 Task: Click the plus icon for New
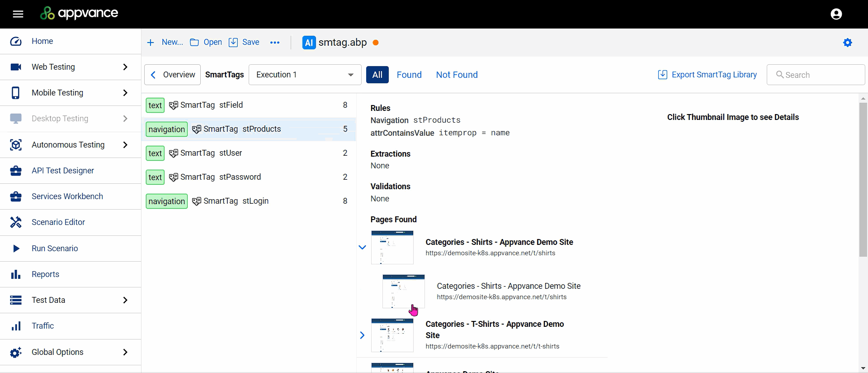tap(151, 43)
